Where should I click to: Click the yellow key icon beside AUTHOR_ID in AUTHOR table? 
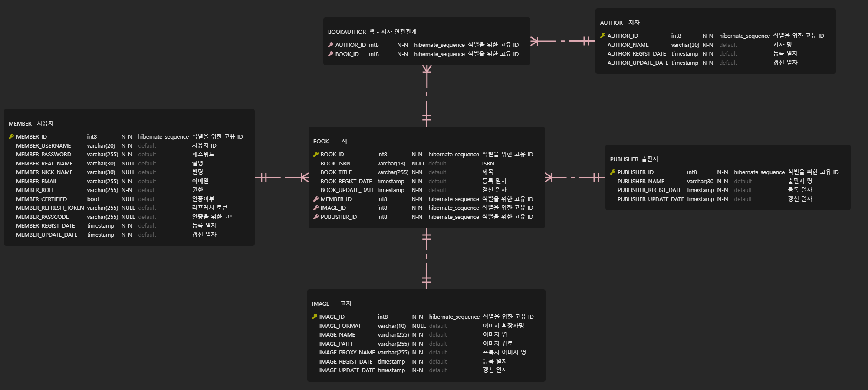603,36
